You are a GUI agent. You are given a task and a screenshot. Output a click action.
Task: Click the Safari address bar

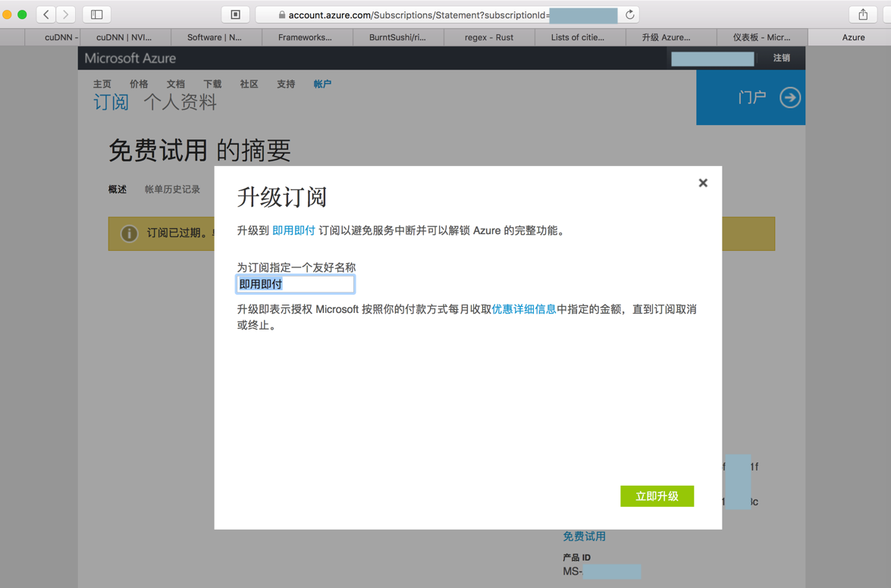(447, 14)
